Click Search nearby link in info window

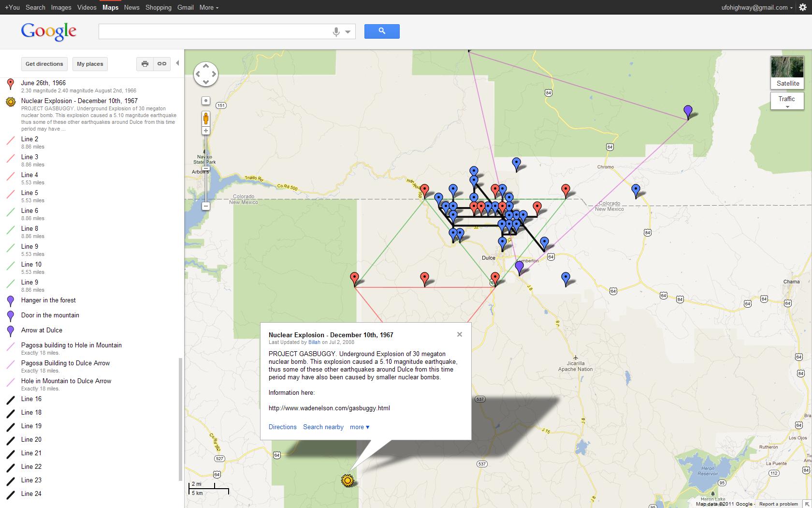pos(323,427)
